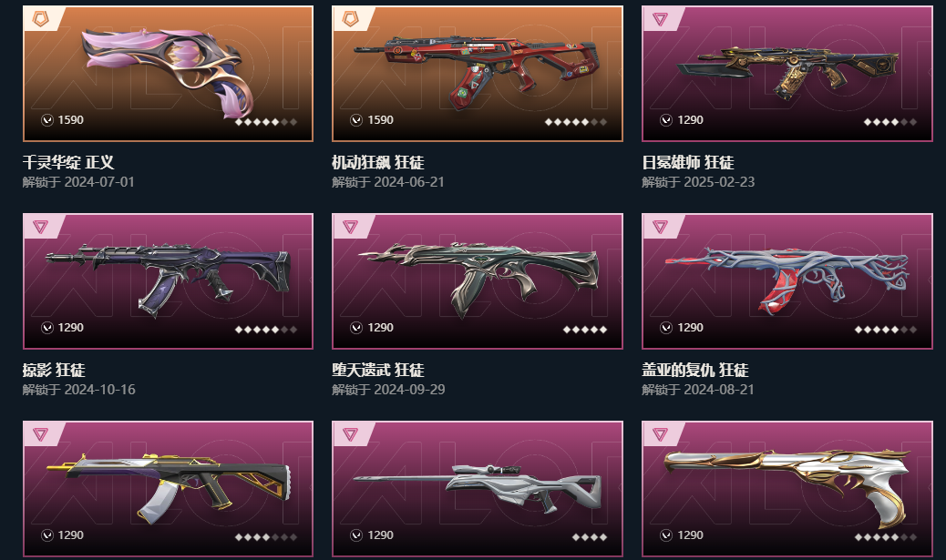Click the tier badge icon on 千灵华绽 正义 card

40,19
